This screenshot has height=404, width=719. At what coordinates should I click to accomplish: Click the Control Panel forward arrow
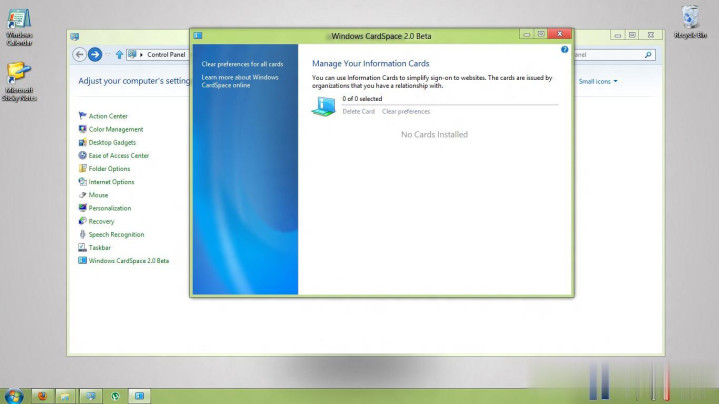click(95, 55)
